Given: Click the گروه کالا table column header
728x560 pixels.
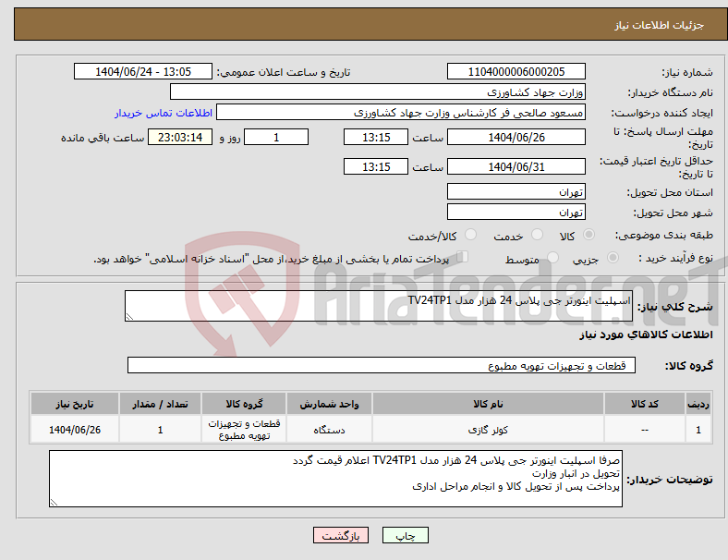Looking at the screenshot, I should [244, 404].
